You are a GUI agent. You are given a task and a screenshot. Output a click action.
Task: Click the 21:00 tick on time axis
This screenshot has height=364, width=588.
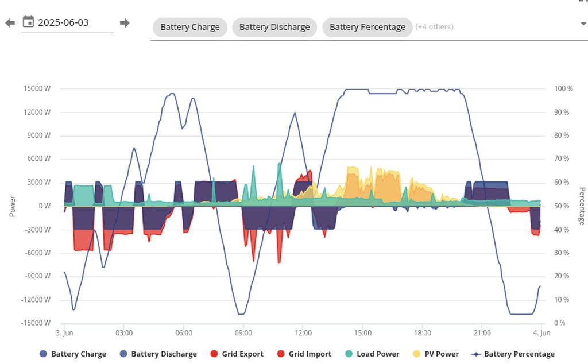pos(482,333)
